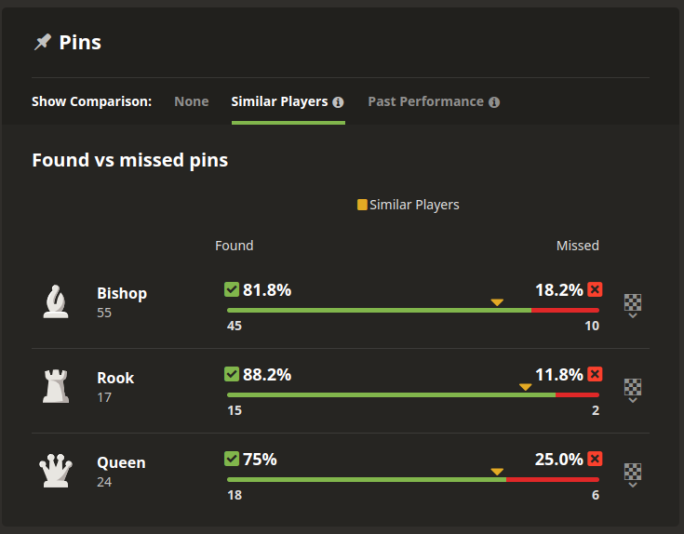Switch to Past Performance comparison

point(425,101)
